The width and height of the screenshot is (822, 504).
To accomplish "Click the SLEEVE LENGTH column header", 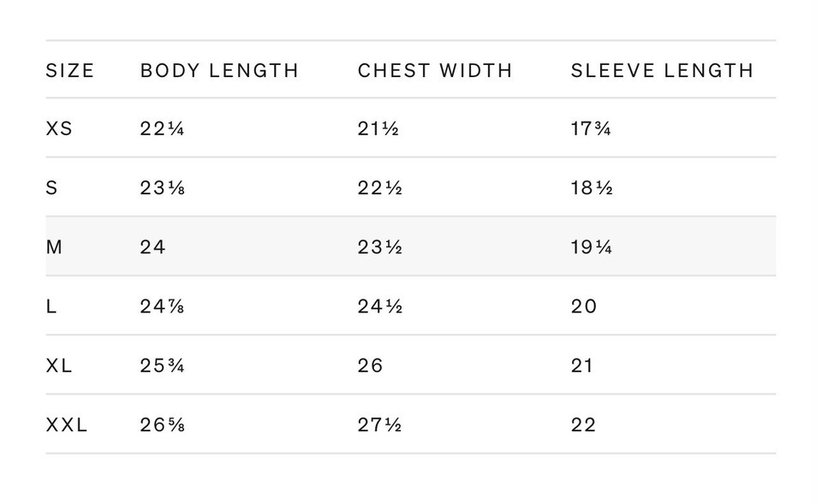I will (662, 70).
